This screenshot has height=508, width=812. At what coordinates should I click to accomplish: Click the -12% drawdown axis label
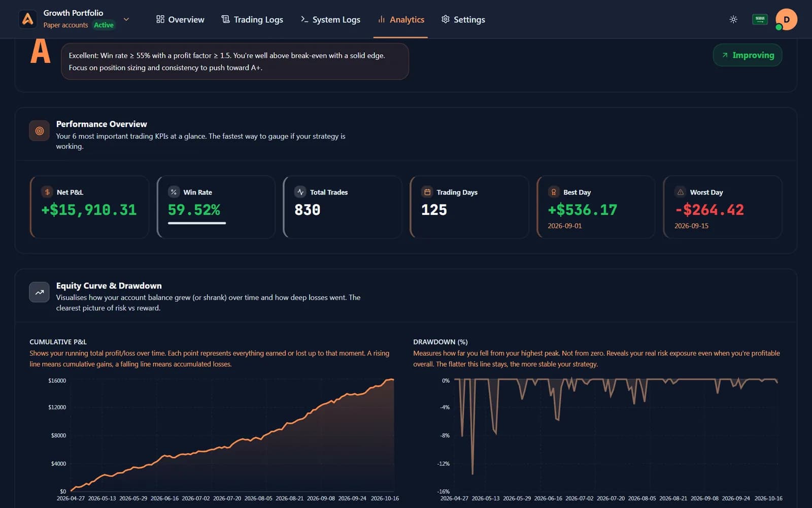point(444,464)
